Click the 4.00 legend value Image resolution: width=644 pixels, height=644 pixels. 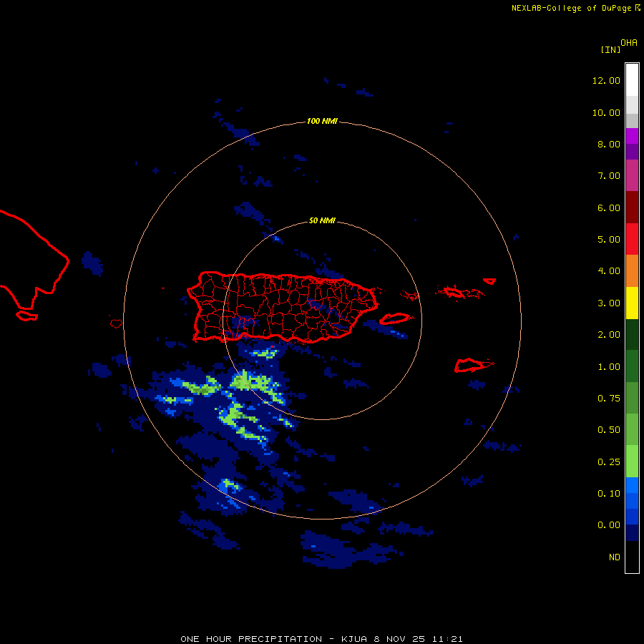(x=609, y=271)
